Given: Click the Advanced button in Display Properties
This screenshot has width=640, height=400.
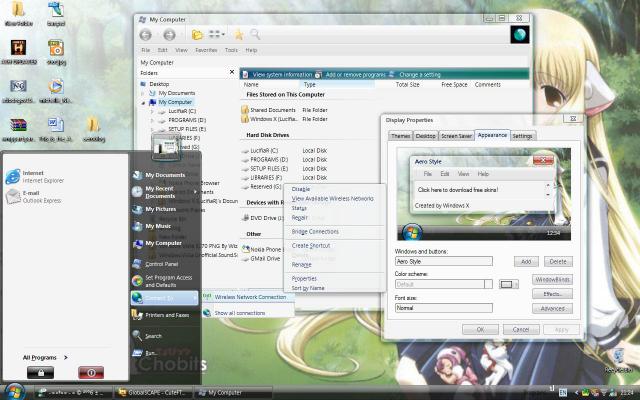Looking at the screenshot, I should pyautogui.click(x=552, y=309).
